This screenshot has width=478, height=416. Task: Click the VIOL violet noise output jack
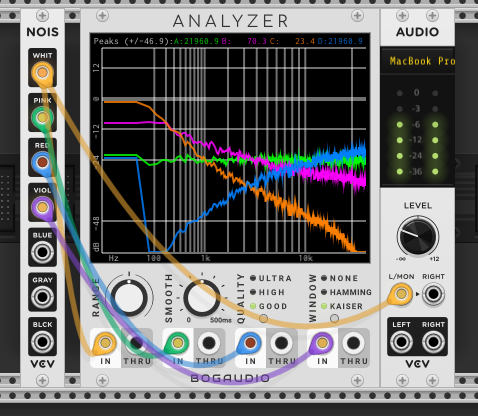pyautogui.click(x=42, y=207)
